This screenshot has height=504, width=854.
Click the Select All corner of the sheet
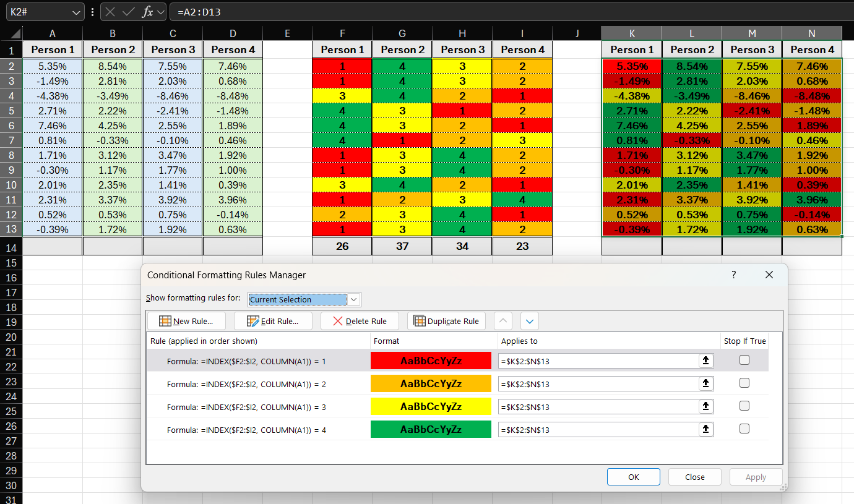coord(11,33)
